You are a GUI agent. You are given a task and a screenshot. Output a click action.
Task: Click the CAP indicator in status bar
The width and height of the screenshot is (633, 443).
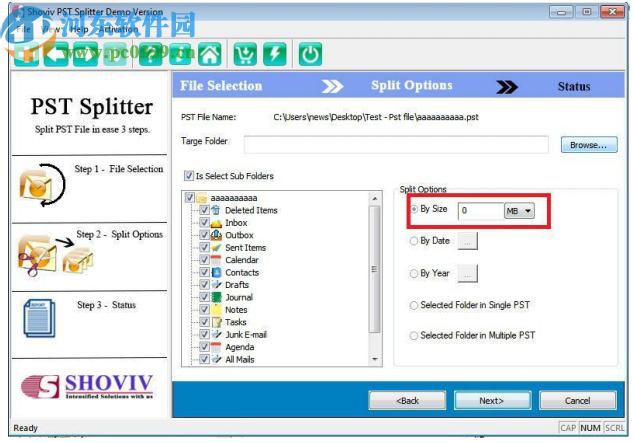568,428
